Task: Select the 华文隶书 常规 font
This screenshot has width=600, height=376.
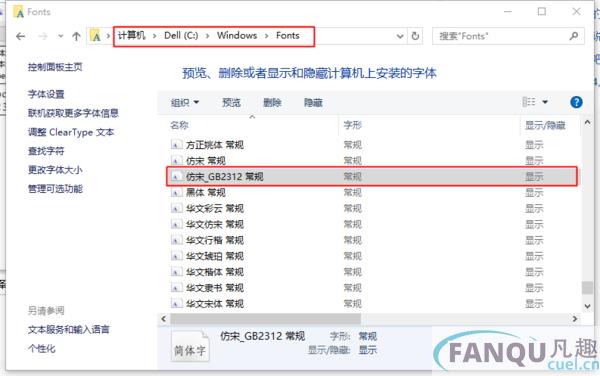Action: click(x=215, y=288)
